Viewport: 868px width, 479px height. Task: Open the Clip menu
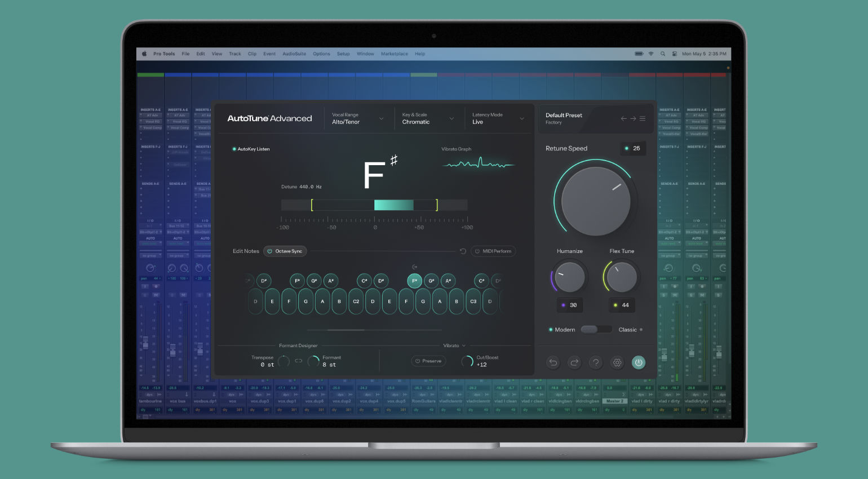click(252, 54)
